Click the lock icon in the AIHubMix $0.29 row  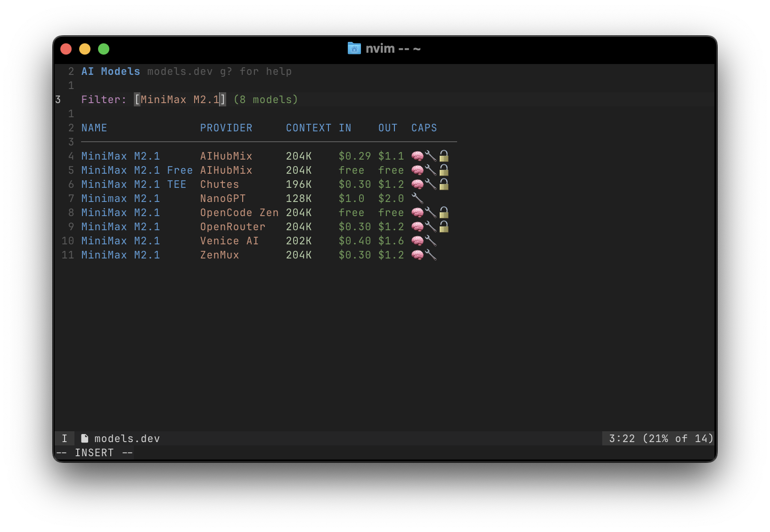coord(444,156)
